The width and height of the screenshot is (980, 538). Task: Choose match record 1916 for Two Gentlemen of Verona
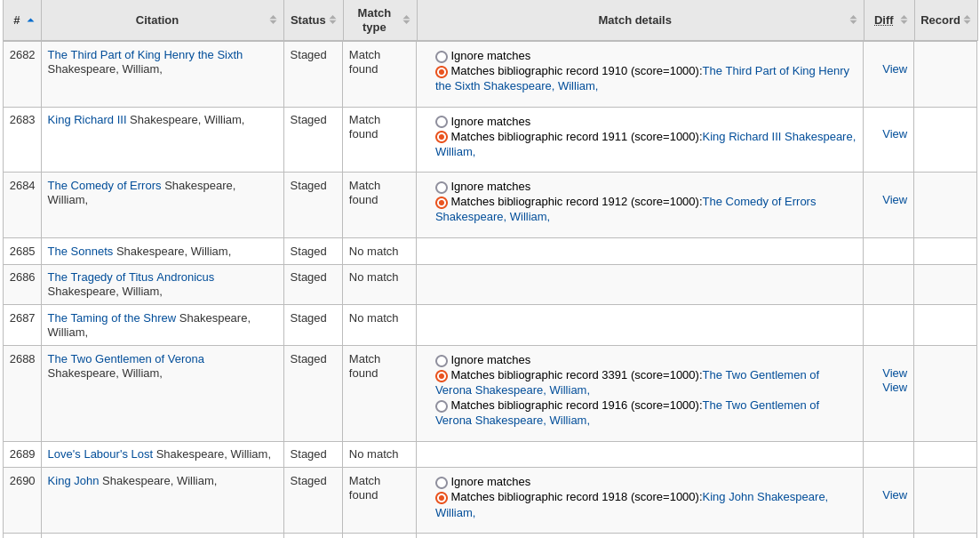tap(442, 406)
